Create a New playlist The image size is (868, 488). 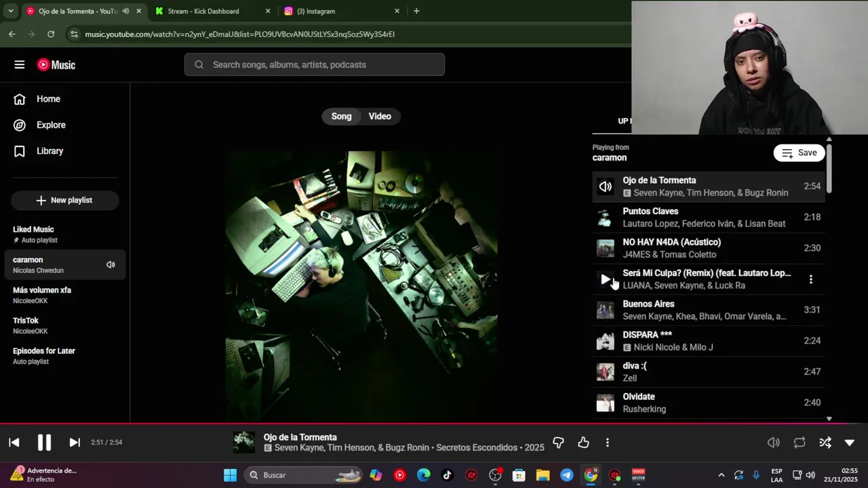(64, 200)
